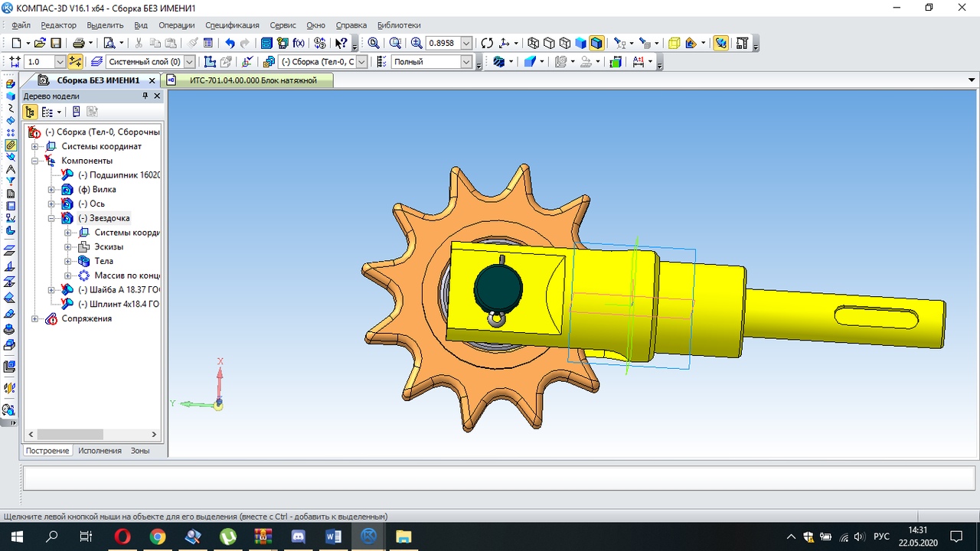The height and width of the screenshot is (551, 980).
Task: Open the Windows Start menu
Action: (x=17, y=536)
